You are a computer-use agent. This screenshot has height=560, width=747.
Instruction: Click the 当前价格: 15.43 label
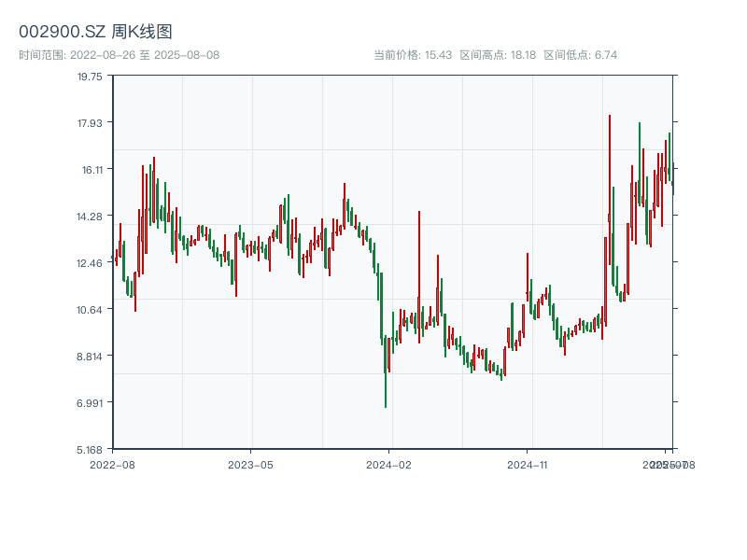tap(413, 55)
